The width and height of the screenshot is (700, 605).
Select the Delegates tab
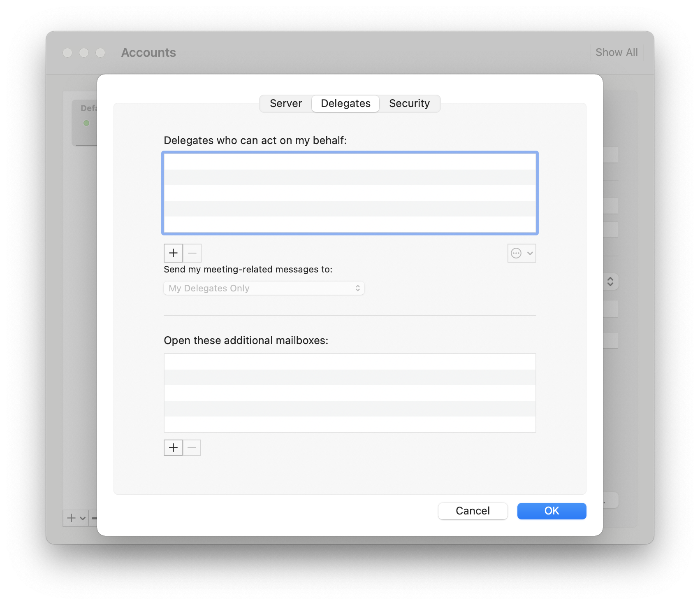point(345,103)
